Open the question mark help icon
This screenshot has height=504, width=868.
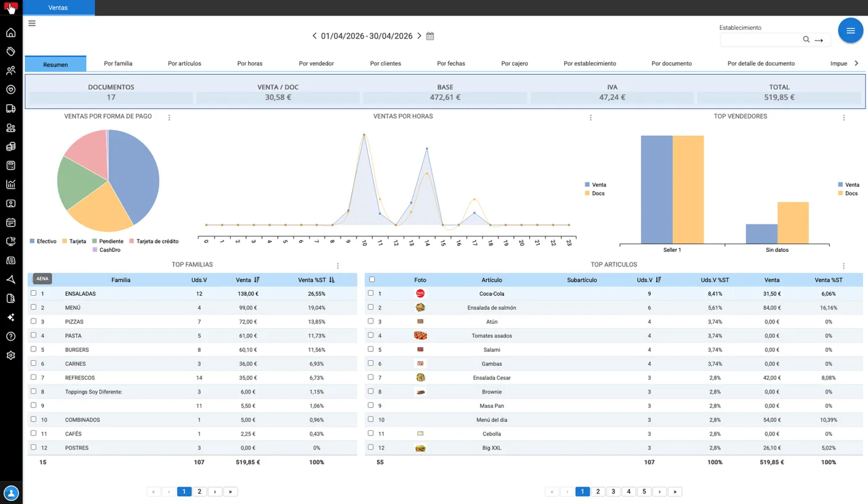(11, 337)
